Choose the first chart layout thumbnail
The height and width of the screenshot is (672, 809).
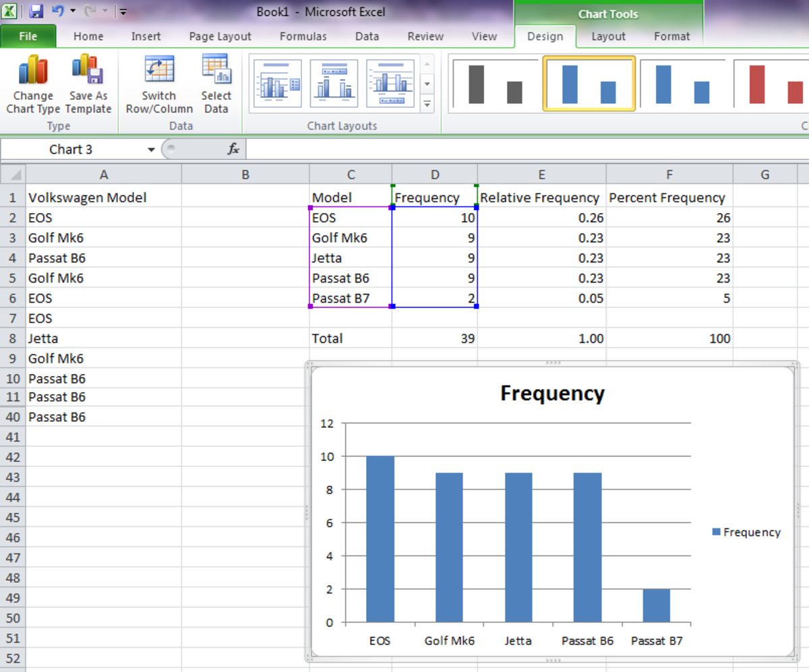click(277, 84)
